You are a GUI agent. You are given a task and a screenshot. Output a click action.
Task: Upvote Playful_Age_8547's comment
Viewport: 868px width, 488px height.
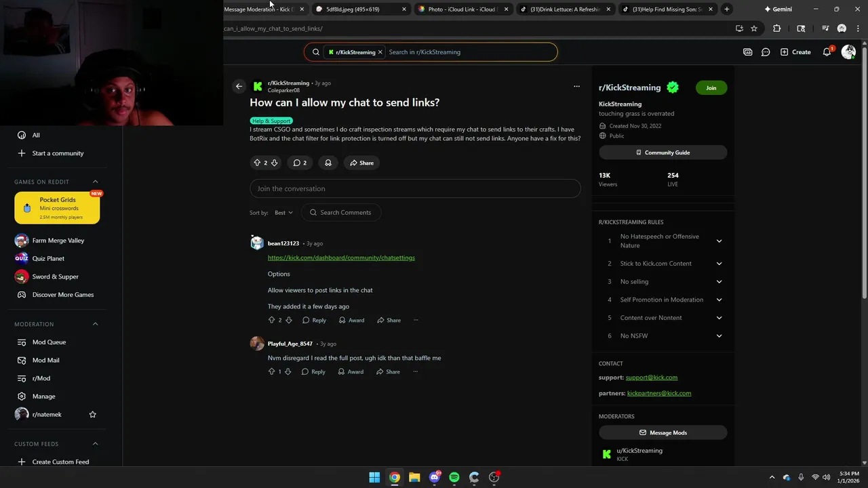point(271,371)
